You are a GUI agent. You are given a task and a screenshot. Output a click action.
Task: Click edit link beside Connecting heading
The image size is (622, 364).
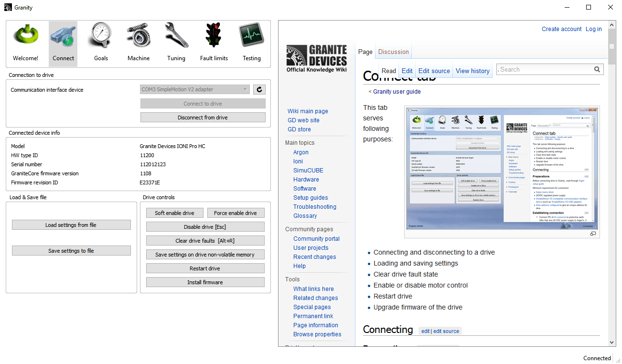425,331
